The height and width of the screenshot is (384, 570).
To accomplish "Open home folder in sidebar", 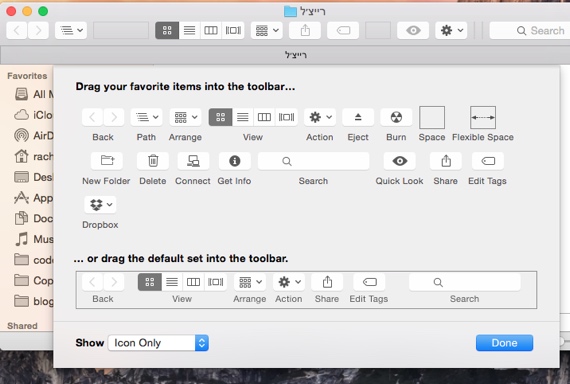I will point(33,156).
